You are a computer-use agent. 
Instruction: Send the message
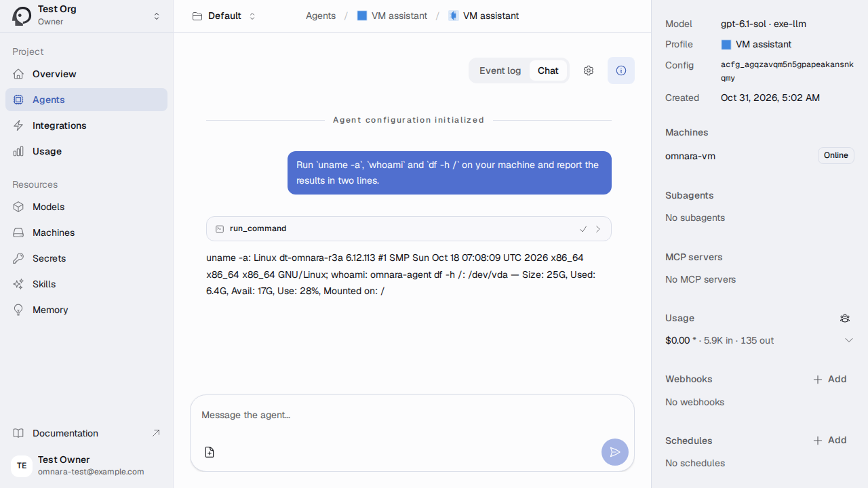615,452
